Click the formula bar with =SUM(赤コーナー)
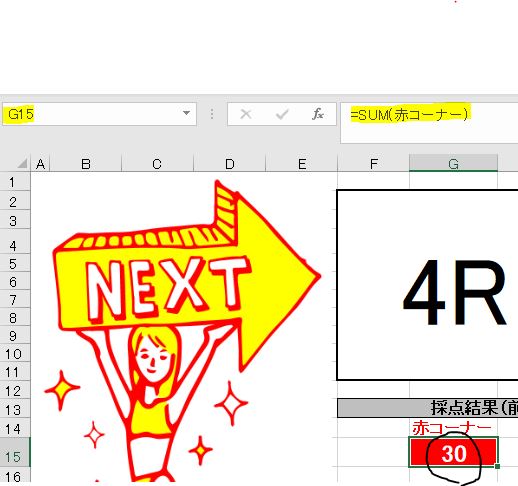Viewport: 518px width, 486px height. pos(429,123)
